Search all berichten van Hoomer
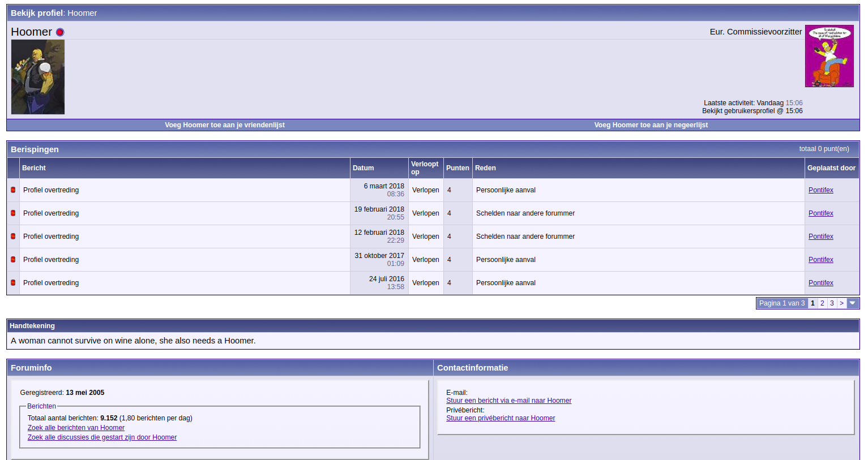This screenshot has width=868, height=460. point(76,428)
